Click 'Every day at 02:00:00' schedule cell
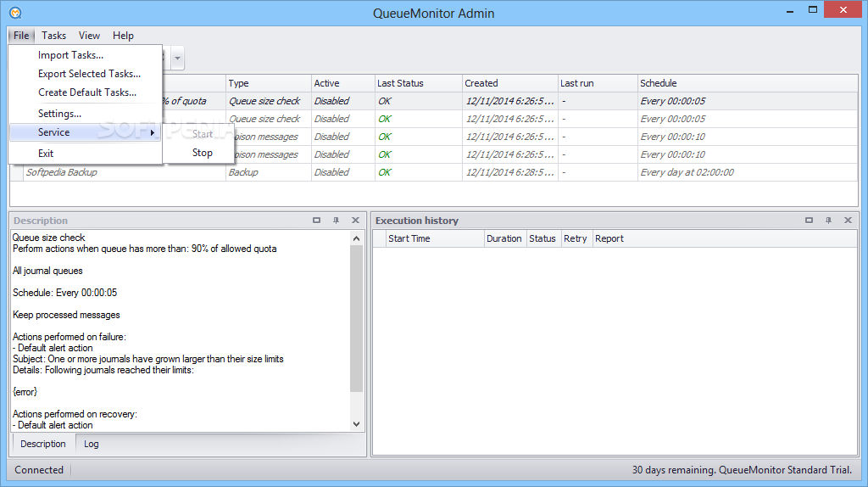Image resolution: width=868 pixels, height=487 pixels. click(x=748, y=172)
